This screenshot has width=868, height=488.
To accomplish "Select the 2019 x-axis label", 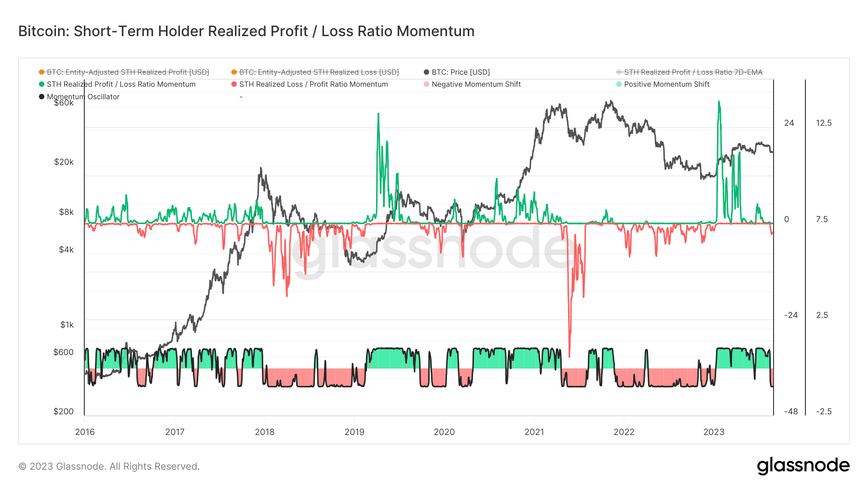I will click(x=354, y=432).
